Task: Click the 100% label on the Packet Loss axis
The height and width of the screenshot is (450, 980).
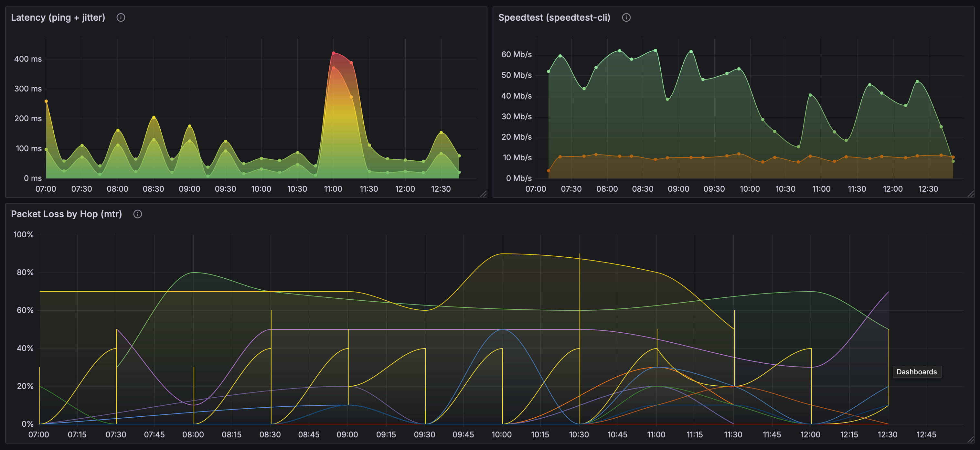Action: pos(24,235)
